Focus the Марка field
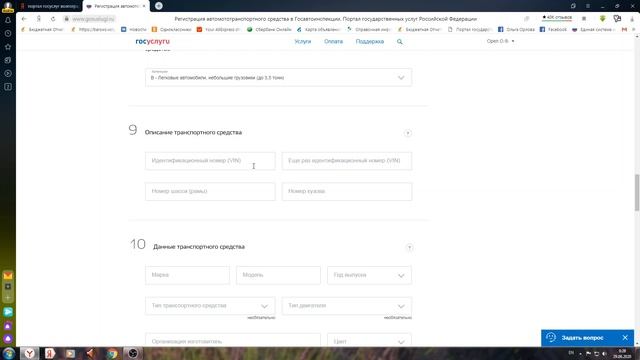This screenshot has height=360, width=640. 187,275
